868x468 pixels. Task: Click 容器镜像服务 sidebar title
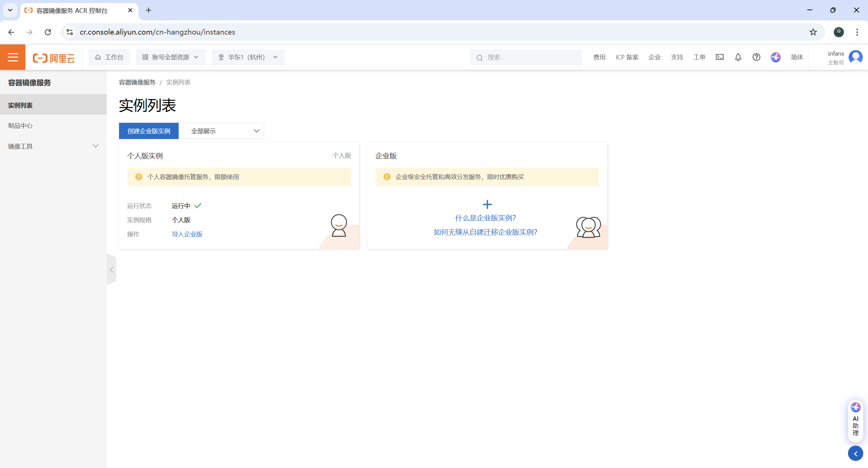pos(29,83)
